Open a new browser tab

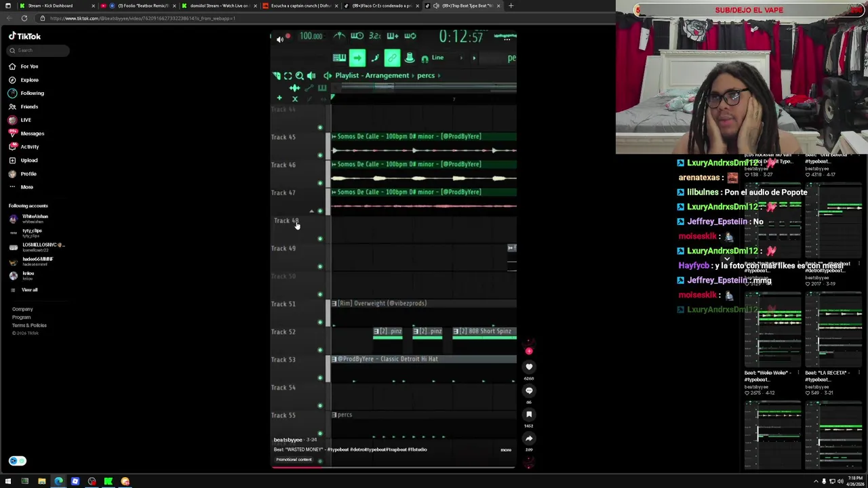click(511, 5)
